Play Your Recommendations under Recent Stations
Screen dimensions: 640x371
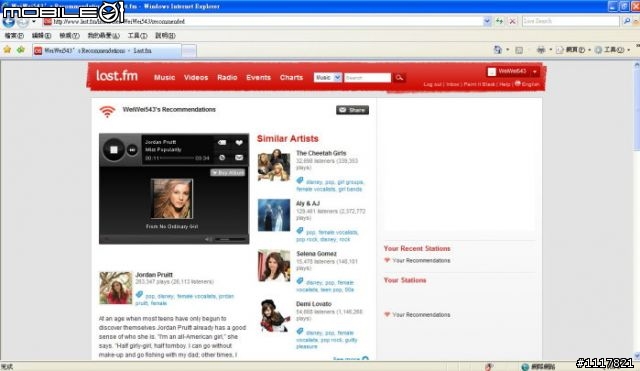point(421,260)
